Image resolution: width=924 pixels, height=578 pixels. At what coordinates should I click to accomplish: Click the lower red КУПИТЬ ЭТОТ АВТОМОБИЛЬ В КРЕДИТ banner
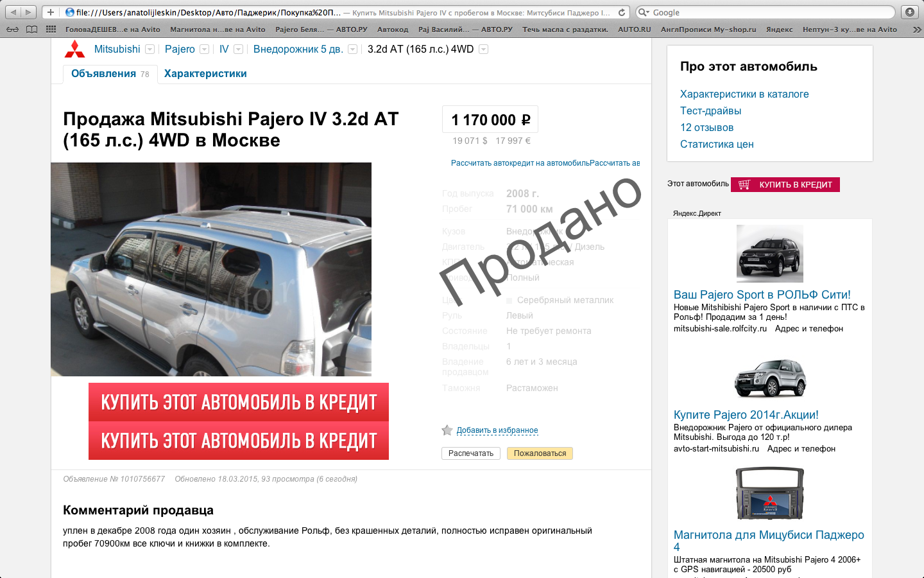pyautogui.click(x=239, y=441)
